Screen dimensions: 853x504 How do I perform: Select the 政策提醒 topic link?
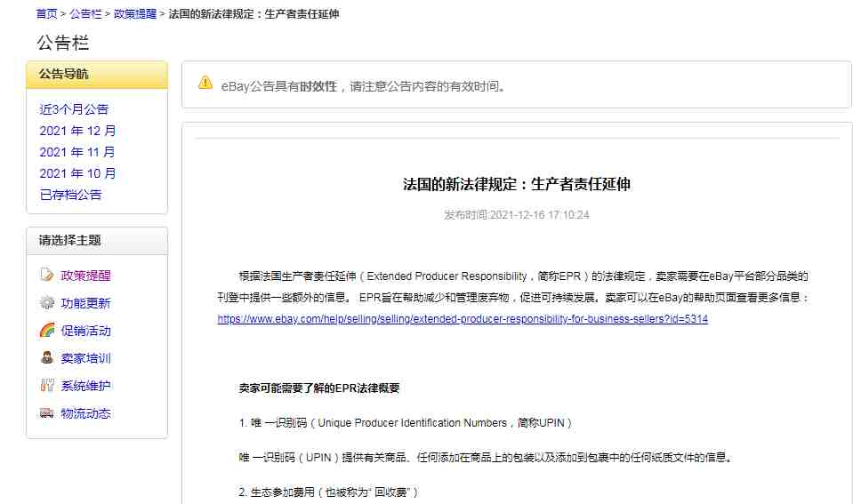click(x=85, y=276)
